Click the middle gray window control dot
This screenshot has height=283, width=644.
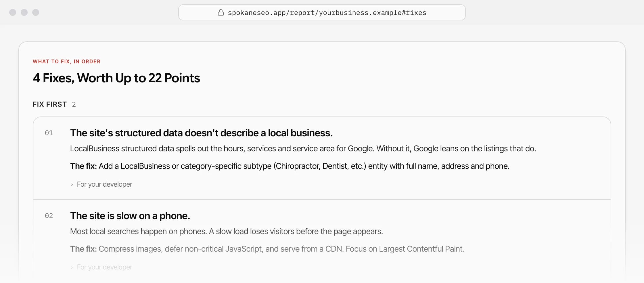point(24,12)
